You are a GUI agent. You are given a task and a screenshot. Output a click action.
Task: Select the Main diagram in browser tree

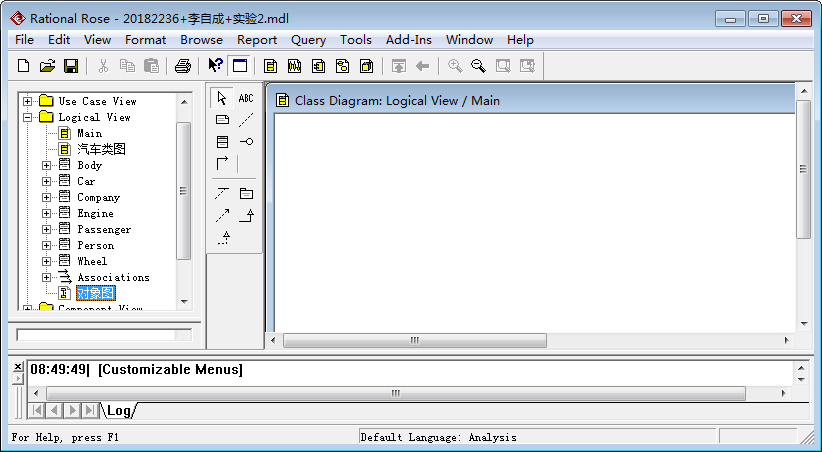[x=90, y=133]
